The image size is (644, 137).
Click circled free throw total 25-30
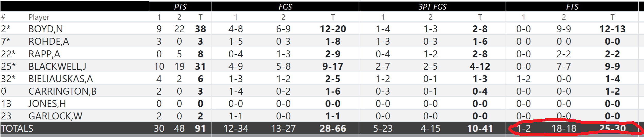[612, 128]
